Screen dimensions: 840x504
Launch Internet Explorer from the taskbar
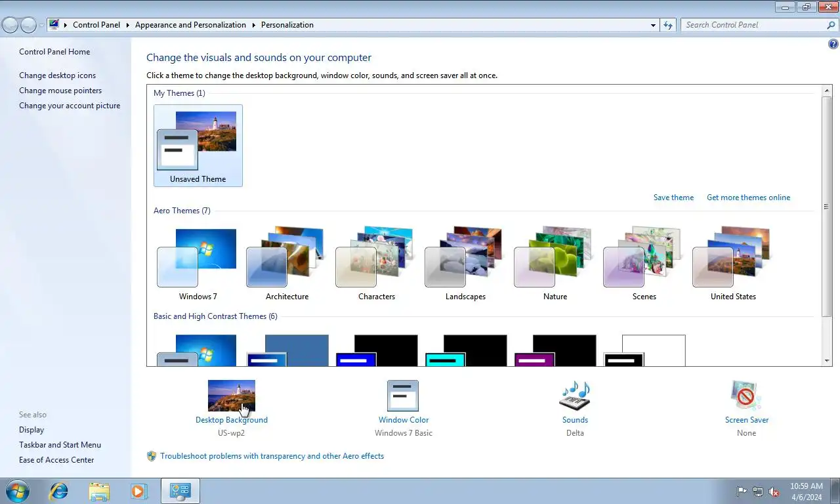pos(59,491)
